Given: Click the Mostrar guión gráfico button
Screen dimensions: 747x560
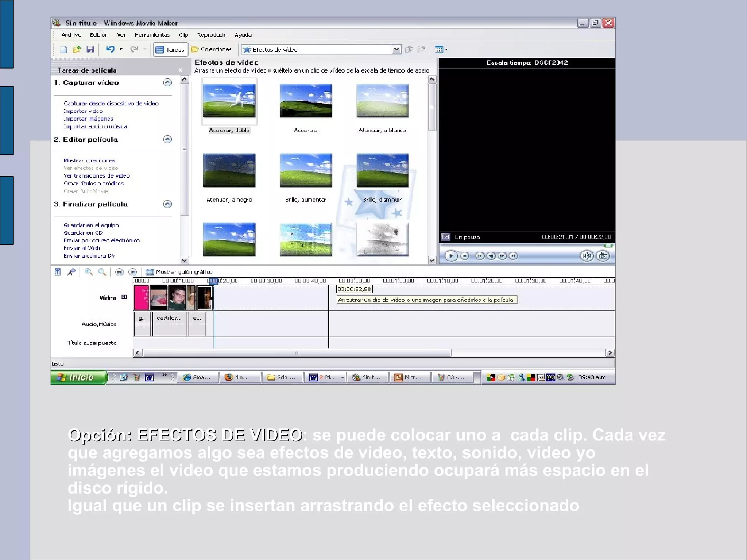Looking at the screenshot, I should (179, 272).
